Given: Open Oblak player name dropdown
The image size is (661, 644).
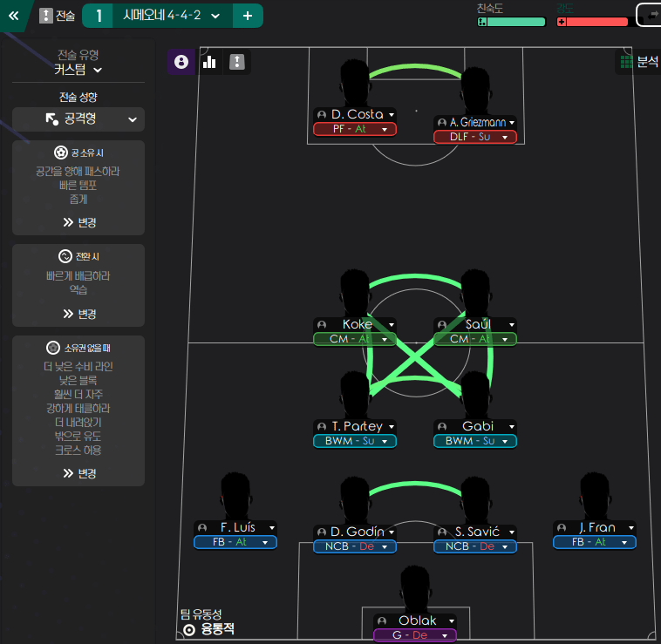Looking at the screenshot, I should [452, 620].
